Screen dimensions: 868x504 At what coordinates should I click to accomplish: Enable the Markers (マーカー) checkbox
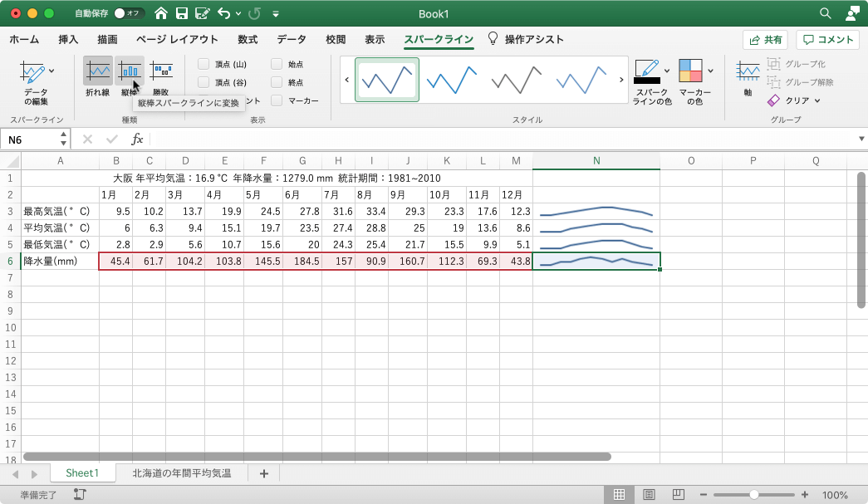[x=277, y=100]
